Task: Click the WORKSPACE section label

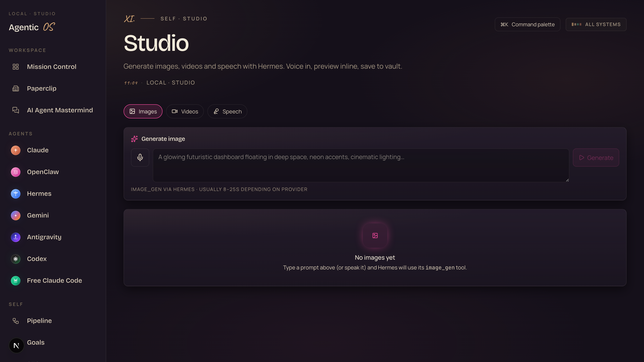Action: [27, 50]
